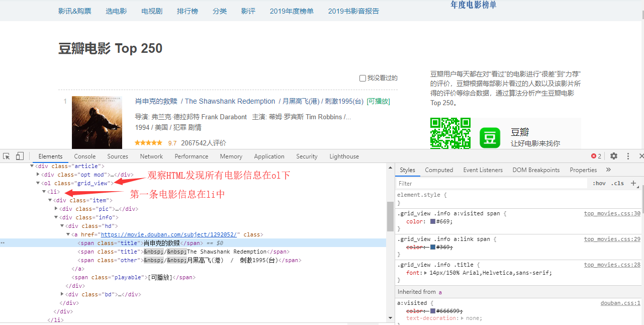Open the DevTools three-dot customize menu
Viewport: 644px width, 325px height.
[628, 156]
